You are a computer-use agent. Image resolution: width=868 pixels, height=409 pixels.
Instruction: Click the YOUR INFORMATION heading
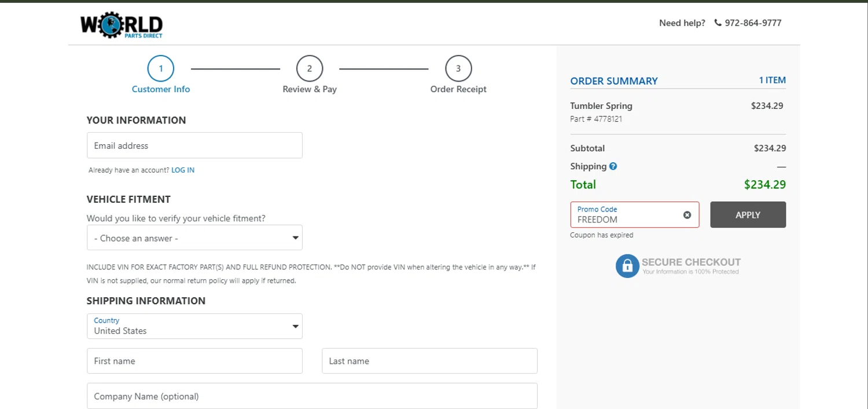click(137, 120)
